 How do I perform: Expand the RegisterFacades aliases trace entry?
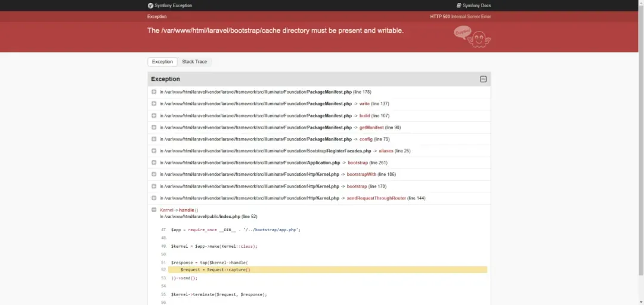154,151
